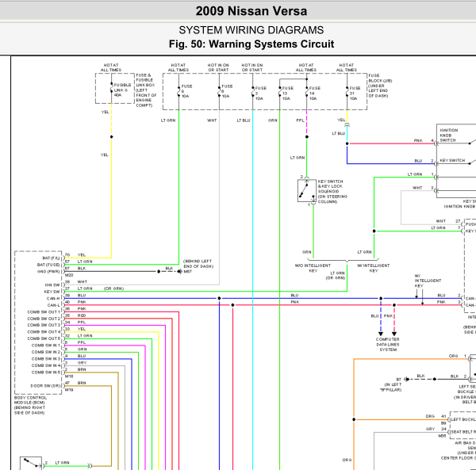
Task: Click pin number "47" at BCM
Action: [67, 383]
